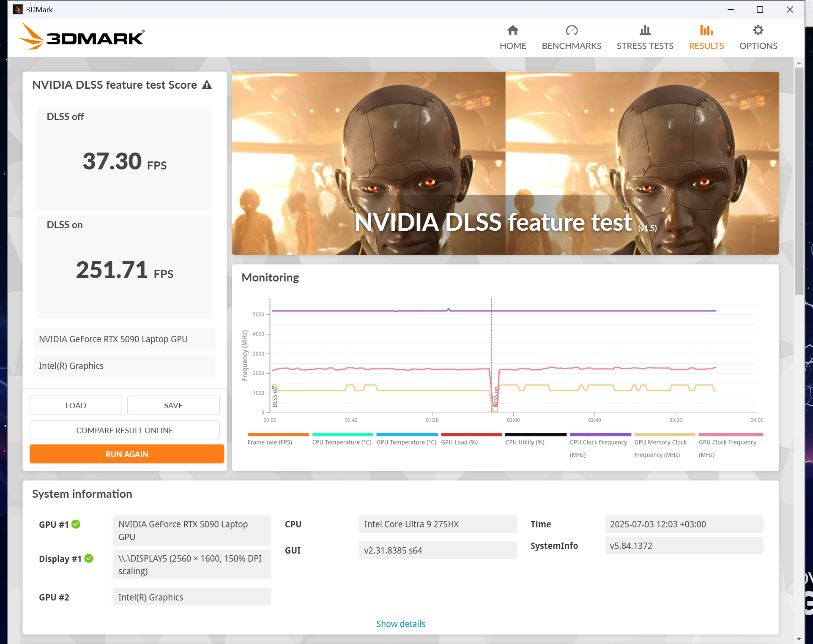Click NVIDIA GeForce RTX 5090 Laptop GPU row

(125, 339)
